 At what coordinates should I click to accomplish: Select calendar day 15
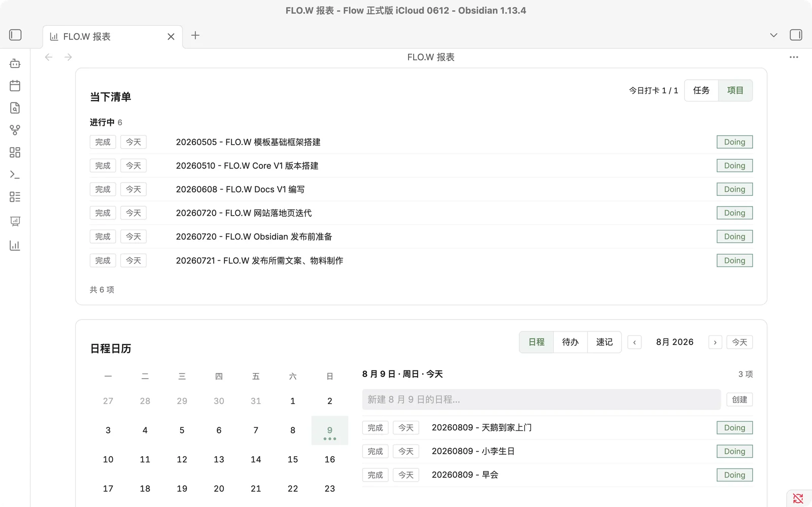click(293, 459)
